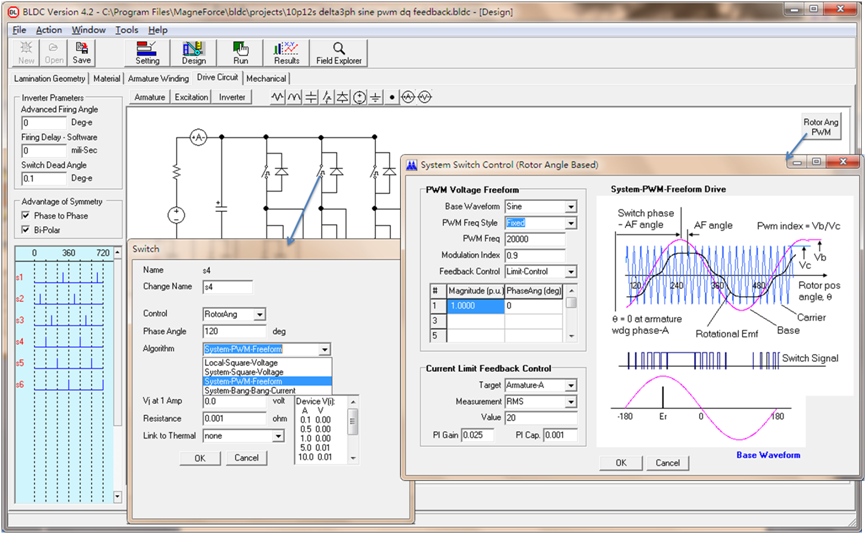Open the Control RotorAng dropdown
Screen dimensions: 866x534
pos(260,314)
